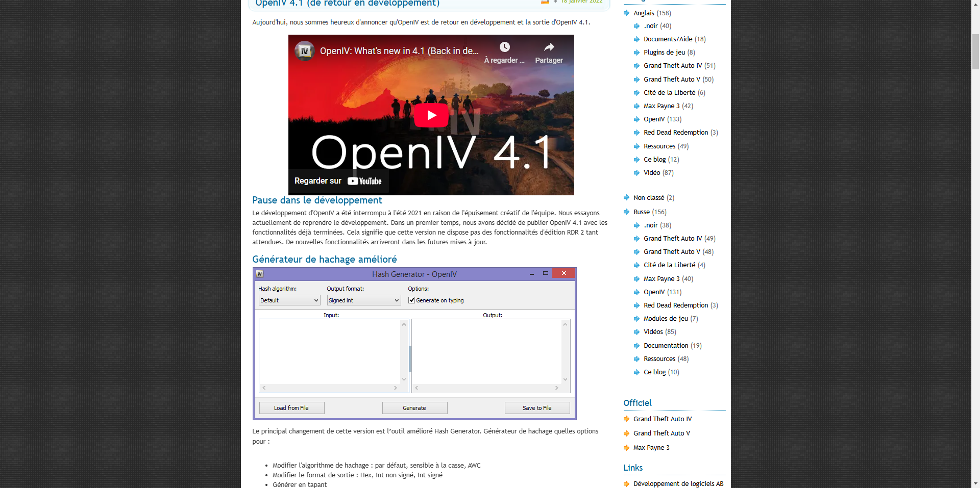Play the OpenIV 4.1 YouTube video
980x488 pixels.
[x=431, y=115]
